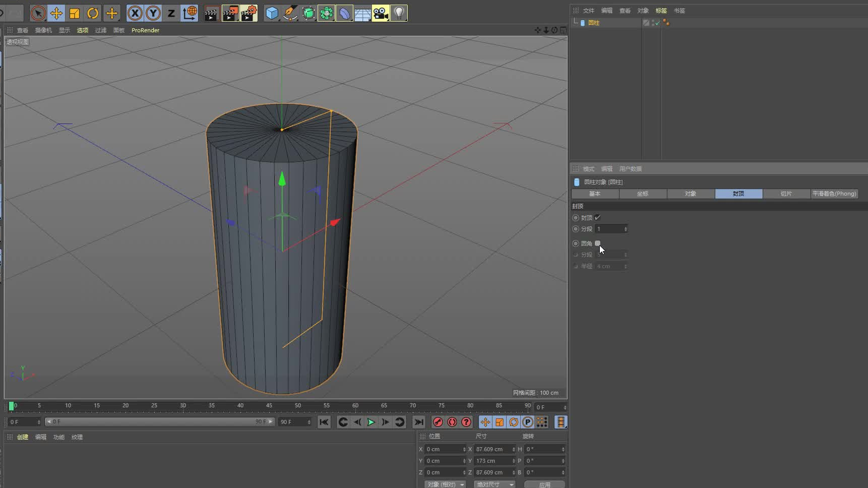Toggle the Z axis lock button

coord(171,13)
